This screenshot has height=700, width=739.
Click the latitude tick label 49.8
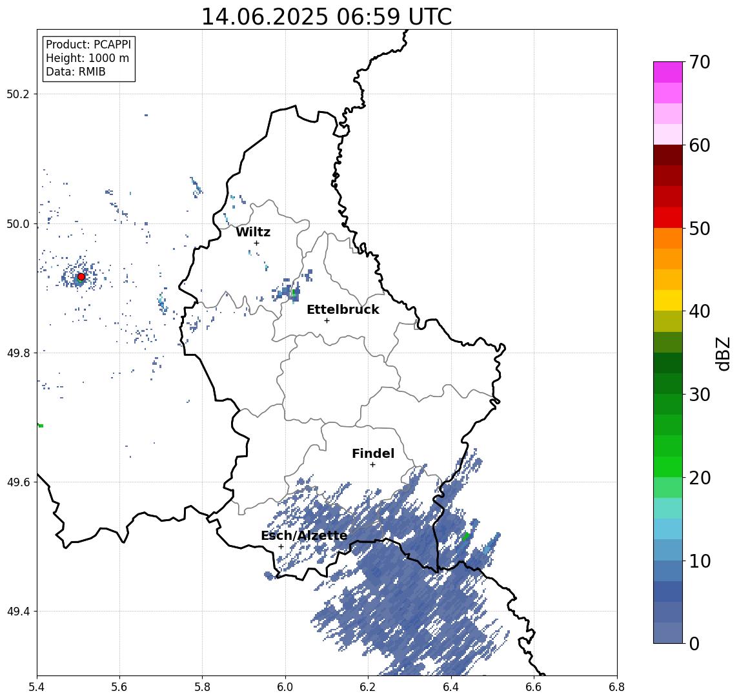(x=18, y=353)
